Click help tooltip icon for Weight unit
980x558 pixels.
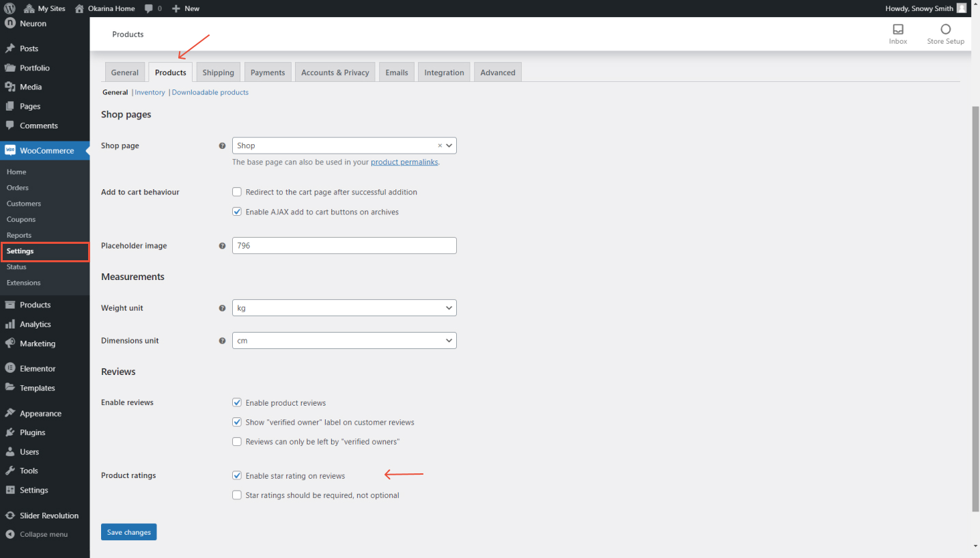click(222, 308)
